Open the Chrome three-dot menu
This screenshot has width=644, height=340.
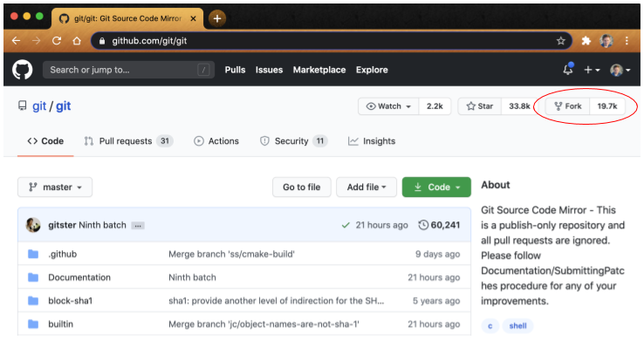coord(627,41)
